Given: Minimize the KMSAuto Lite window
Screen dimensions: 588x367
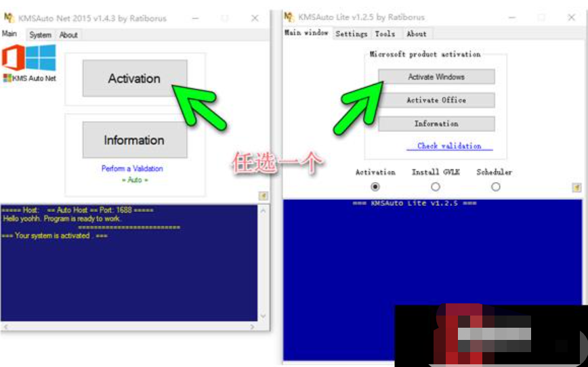Looking at the screenshot, I should [x=512, y=17].
